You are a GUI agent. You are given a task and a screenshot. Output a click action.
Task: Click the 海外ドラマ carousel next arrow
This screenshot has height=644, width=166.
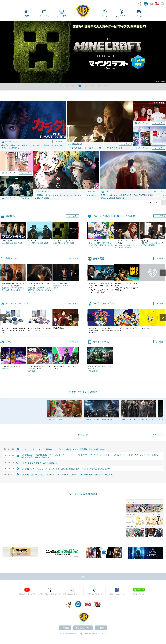75,273
